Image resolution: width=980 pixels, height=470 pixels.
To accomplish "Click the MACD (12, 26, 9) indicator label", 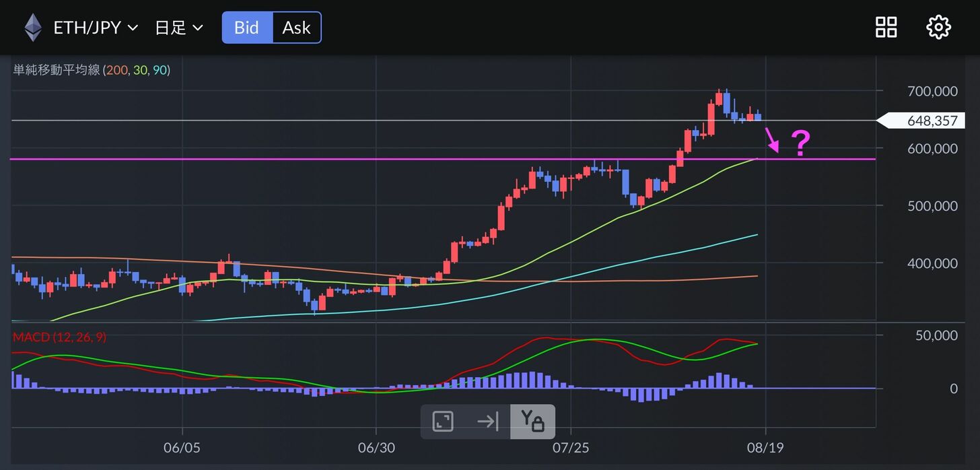I will (59, 337).
